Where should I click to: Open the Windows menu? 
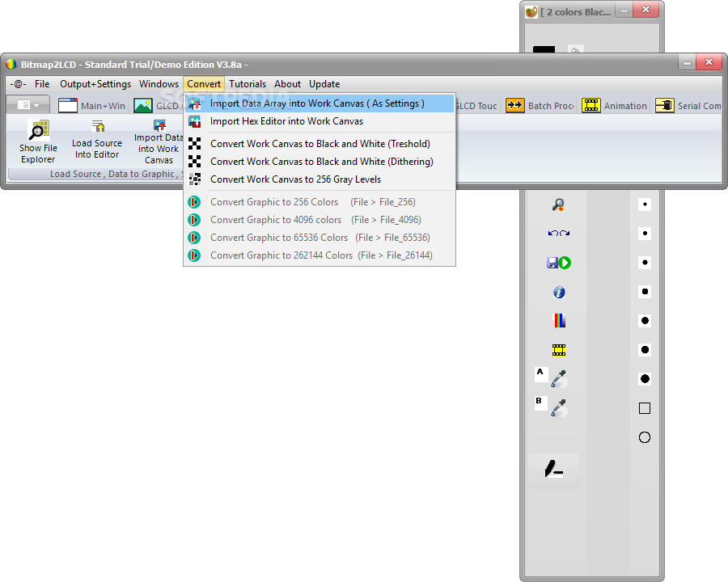pyautogui.click(x=159, y=84)
